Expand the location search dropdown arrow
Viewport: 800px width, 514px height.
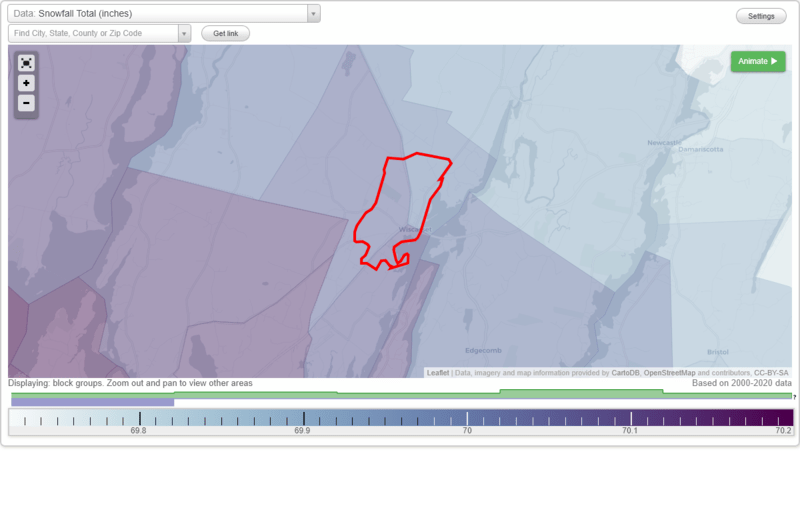click(x=184, y=34)
